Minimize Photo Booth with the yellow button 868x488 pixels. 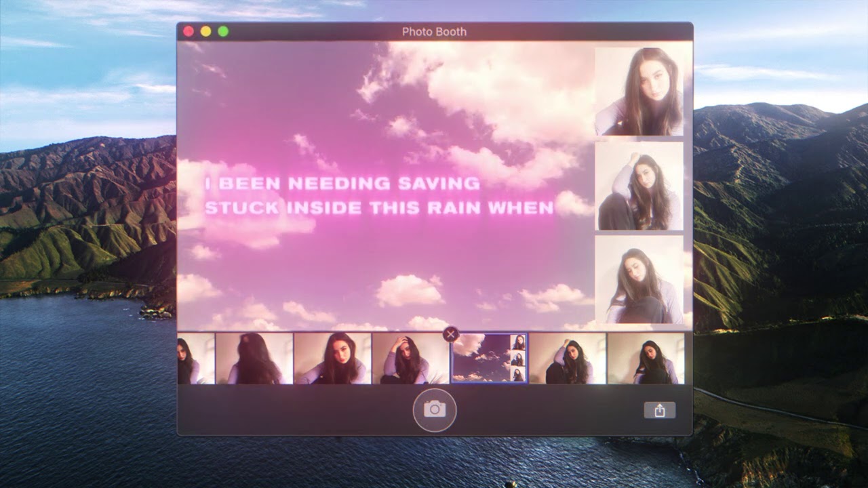[x=206, y=31]
